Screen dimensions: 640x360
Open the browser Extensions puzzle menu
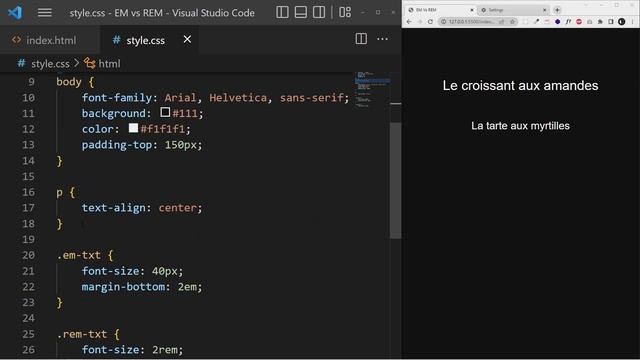(x=600, y=22)
